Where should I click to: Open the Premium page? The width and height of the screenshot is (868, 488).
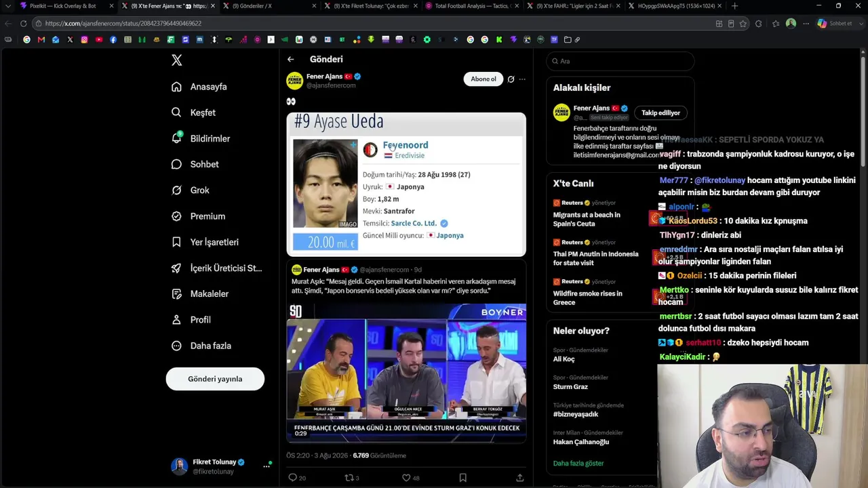[198, 216]
